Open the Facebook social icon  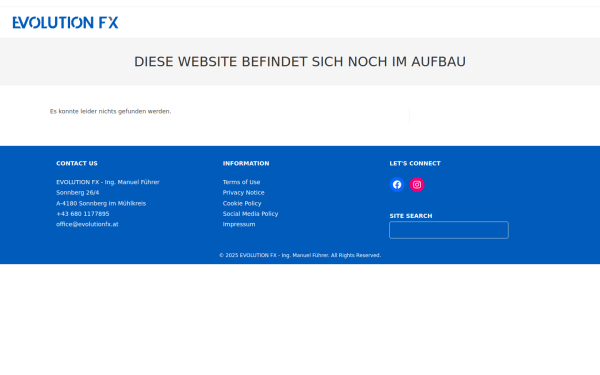coord(397,185)
